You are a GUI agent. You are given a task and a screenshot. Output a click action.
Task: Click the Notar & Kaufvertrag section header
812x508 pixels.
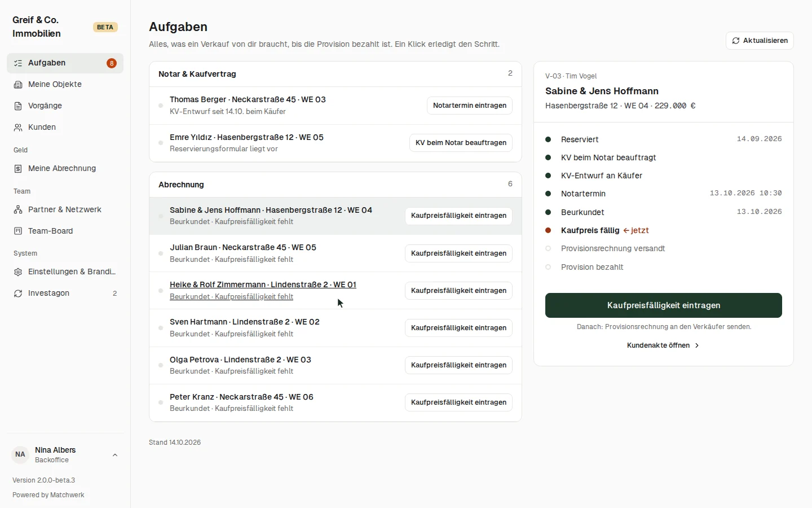click(x=336, y=74)
